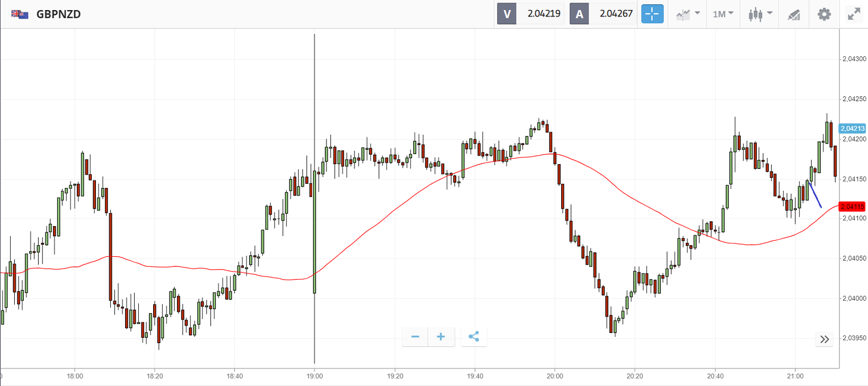
Task: Zoom in with the plus button
Action: 441,337
